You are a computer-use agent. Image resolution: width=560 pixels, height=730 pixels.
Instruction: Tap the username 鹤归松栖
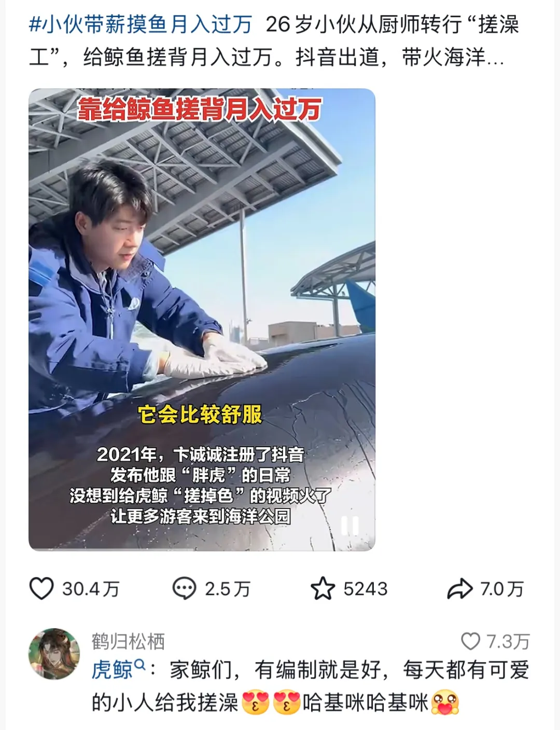pyautogui.click(x=128, y=642)
